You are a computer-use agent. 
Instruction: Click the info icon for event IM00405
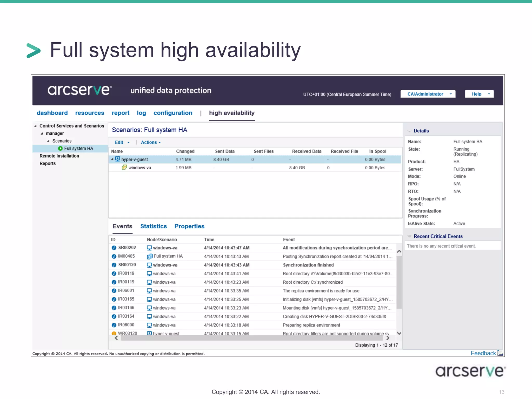114,256
